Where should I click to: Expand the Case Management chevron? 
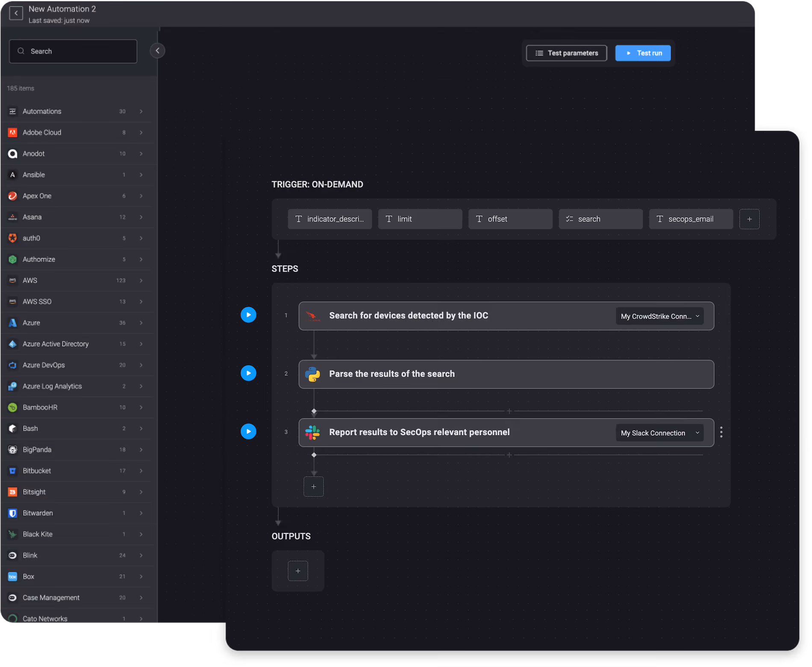click(x=141, y=598)
